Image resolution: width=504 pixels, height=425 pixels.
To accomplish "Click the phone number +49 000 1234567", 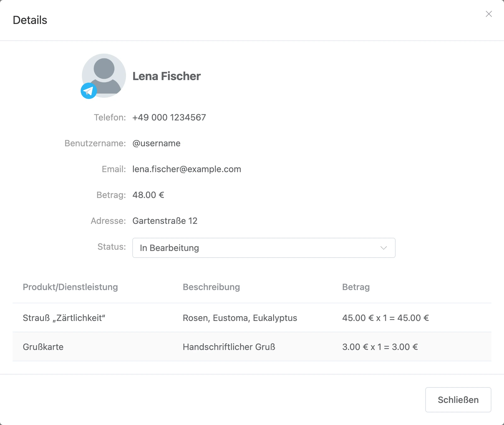I will click(169, 117).
